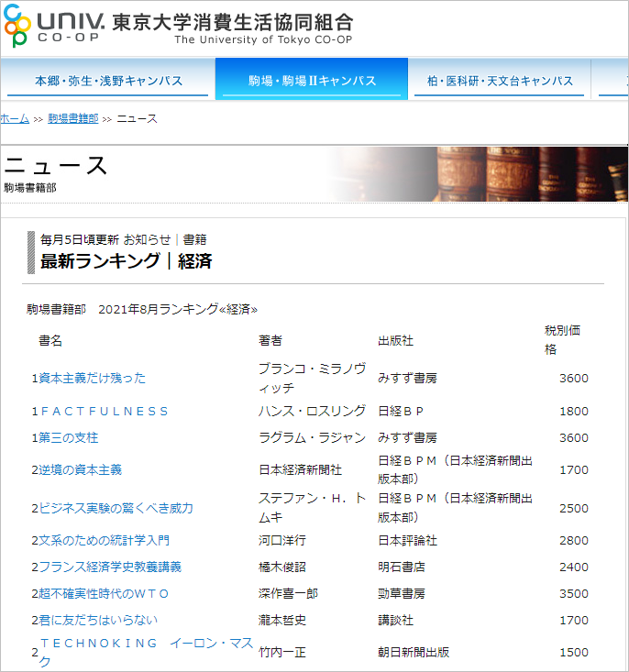The height and width of the screenshot is (672, 629).
Task: Select the 駒場・駒場IIキャンパス tab
Action: pyautogui.click(x=312, y=81)
